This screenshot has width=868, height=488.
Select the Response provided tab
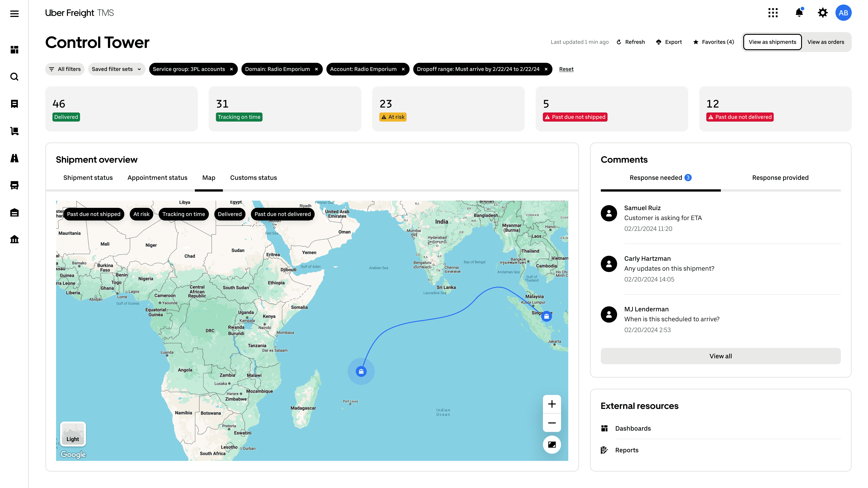pyautogui.click(x=780, y=178)
